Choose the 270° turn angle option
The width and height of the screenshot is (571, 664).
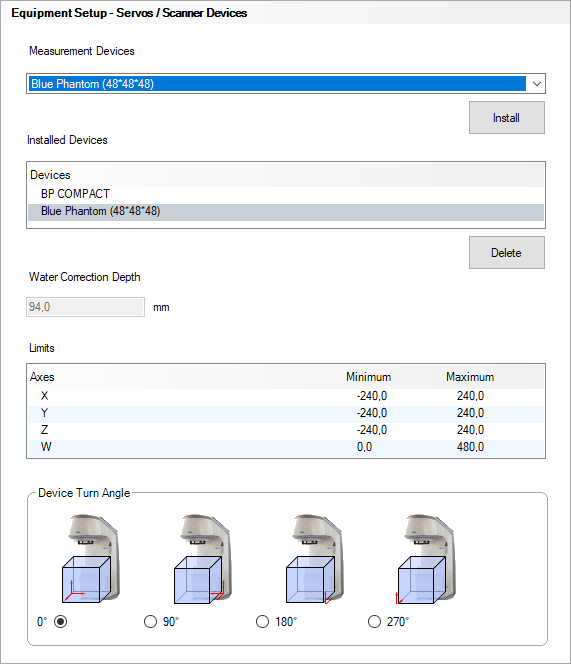coord(374,622)
